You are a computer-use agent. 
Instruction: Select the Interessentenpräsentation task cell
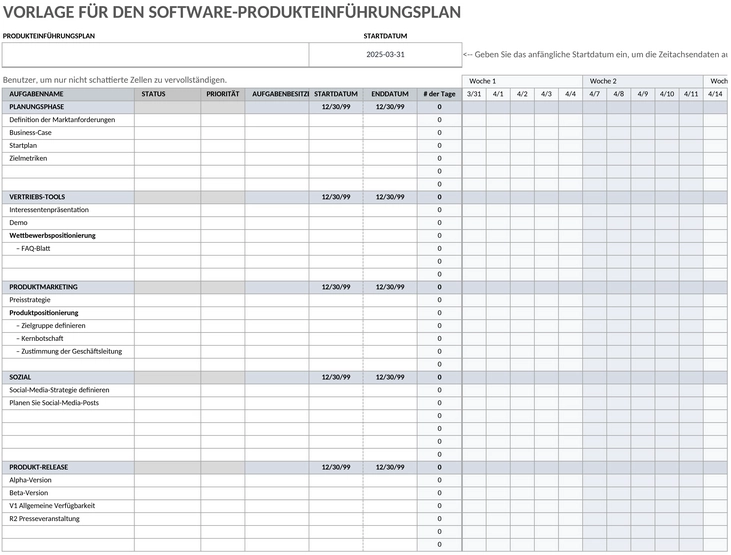(x=69, y=210)
